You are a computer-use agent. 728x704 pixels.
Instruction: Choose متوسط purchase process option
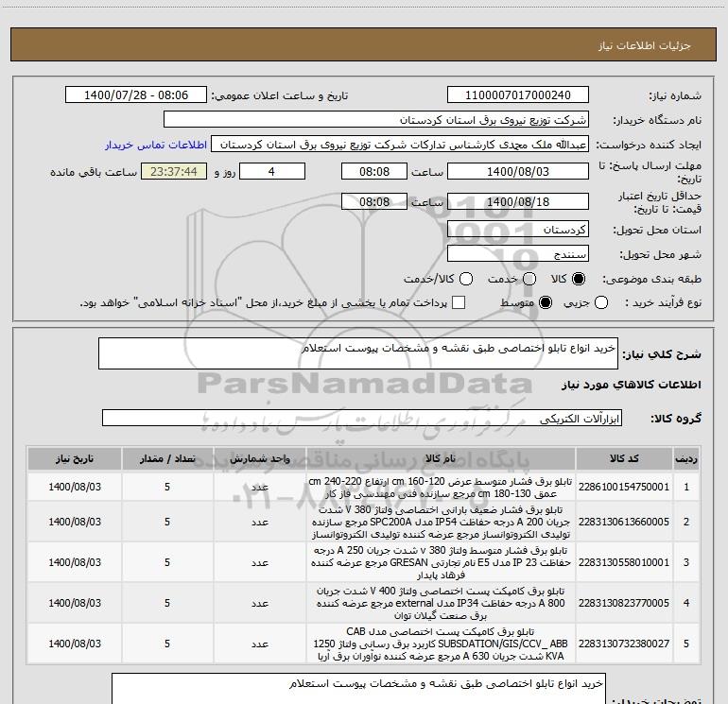pos(546,303)
